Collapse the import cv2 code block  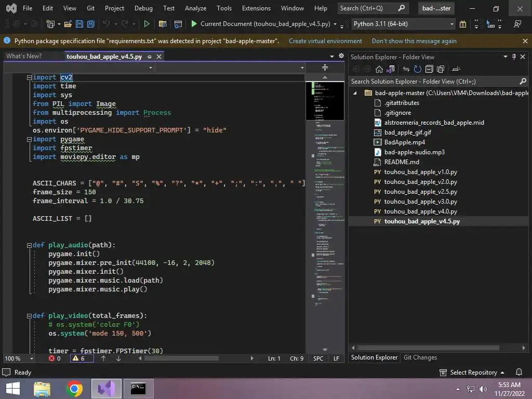(29, 78)
